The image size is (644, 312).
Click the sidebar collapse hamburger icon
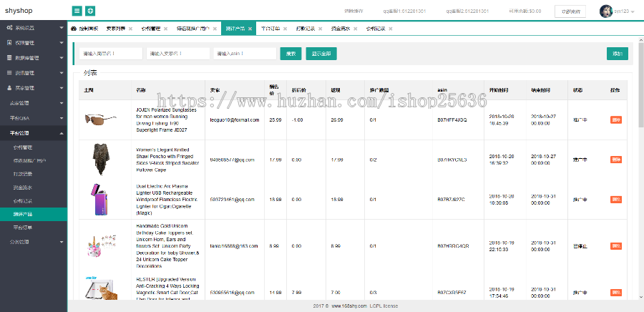77,11
